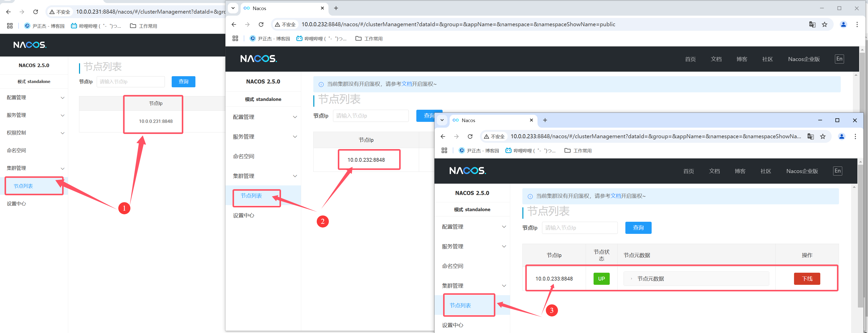This screenshot has width=868, height=333.
Task: Click the new tab plus button in the 10.0.0.233 window
Action: 545,120
